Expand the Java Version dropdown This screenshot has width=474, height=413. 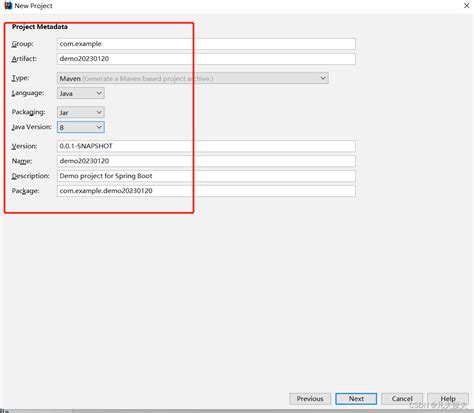[x=81, y=127]
